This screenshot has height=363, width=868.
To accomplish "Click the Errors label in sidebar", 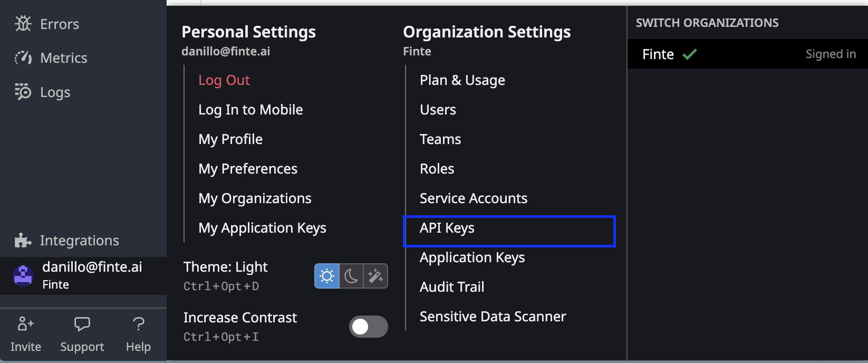I will click(x=60, y=24).
